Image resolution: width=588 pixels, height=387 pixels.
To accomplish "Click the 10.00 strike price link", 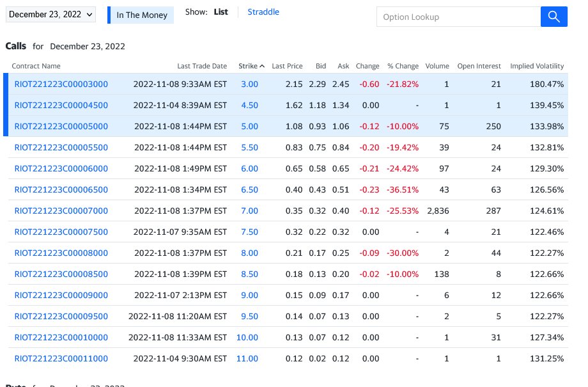I will point(247,338).
